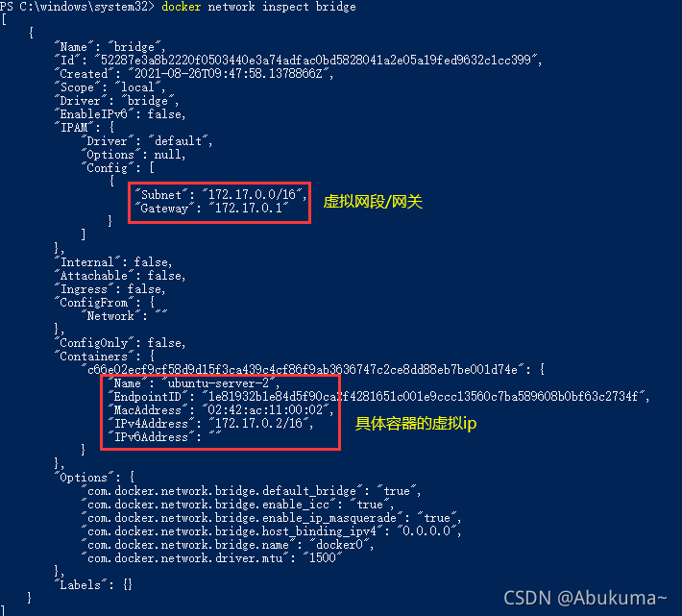The image size is (682, 616).
Task: Click the MacAddress value 02:42:ac:11:00:02
Action: pyautogui.click(x=265, y=409)
